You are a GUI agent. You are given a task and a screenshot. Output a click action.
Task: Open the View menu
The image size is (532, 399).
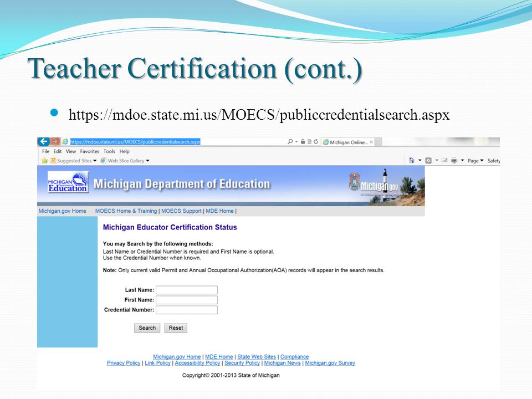(71, 151)
